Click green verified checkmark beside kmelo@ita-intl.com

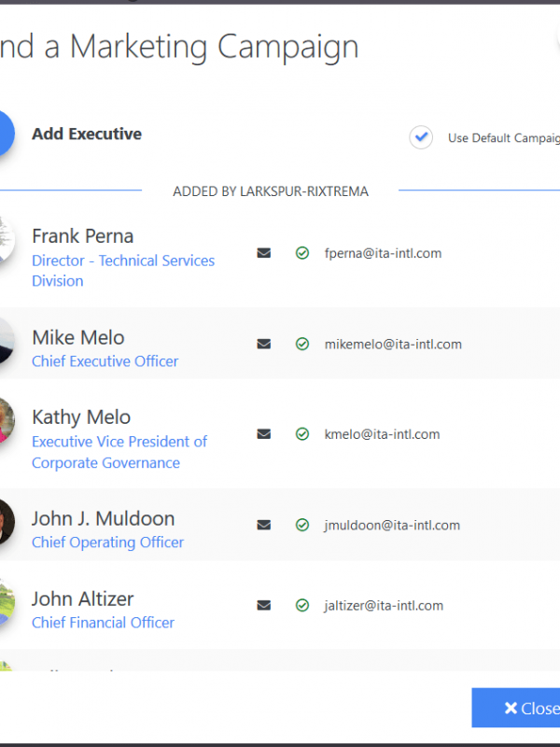[x=301, y=434]
